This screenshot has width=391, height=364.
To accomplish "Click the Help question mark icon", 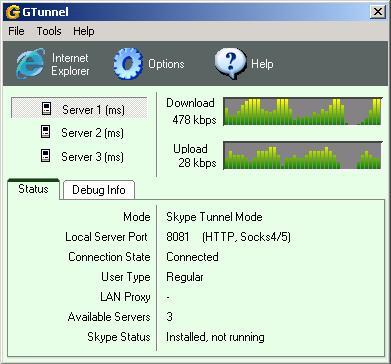I will pyautogui.click(x=231, y=64).
